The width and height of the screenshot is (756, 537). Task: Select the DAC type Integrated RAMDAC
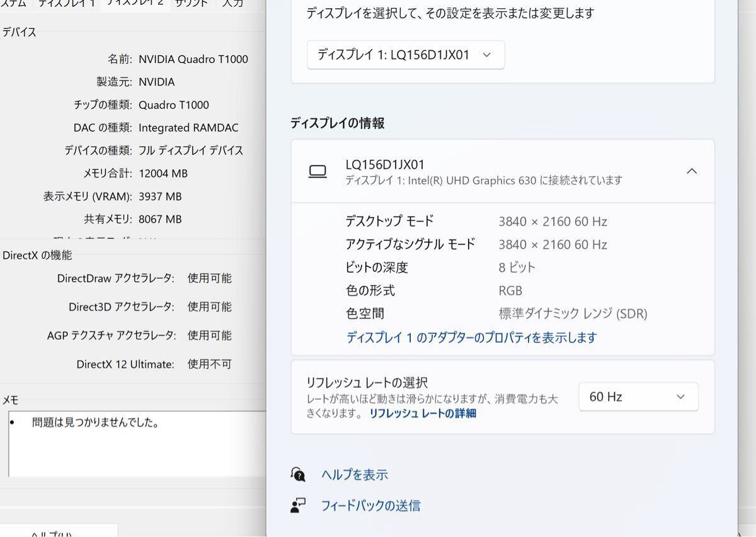point(188,128)
